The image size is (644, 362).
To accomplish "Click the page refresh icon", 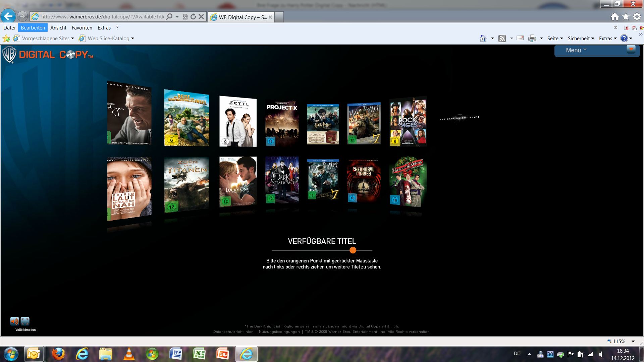I will pos(193,16).
